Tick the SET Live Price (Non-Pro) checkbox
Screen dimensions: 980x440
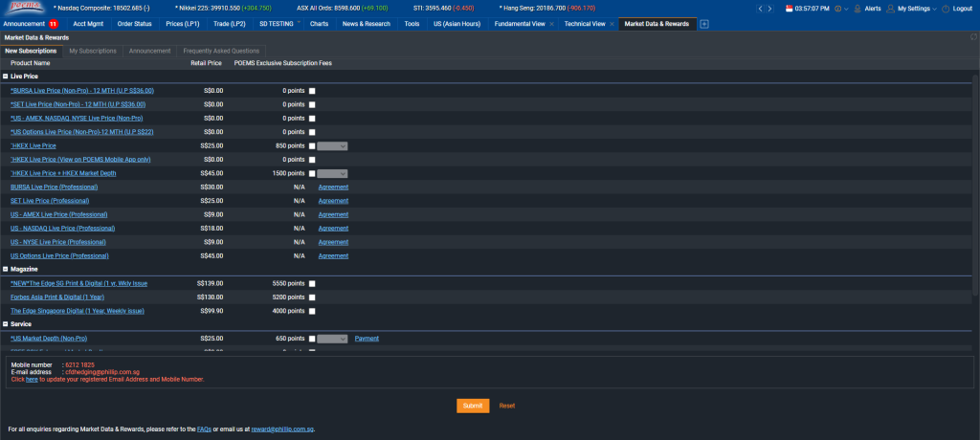(312, 104)
